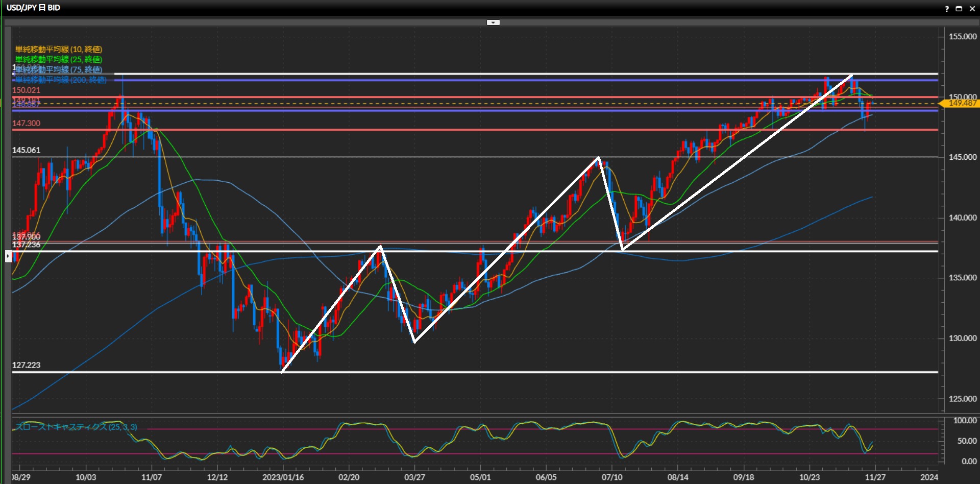The width and height of the screenshot is (980, 484).
Task: Click the help question mark icon
Action: [x=947, y=9]
